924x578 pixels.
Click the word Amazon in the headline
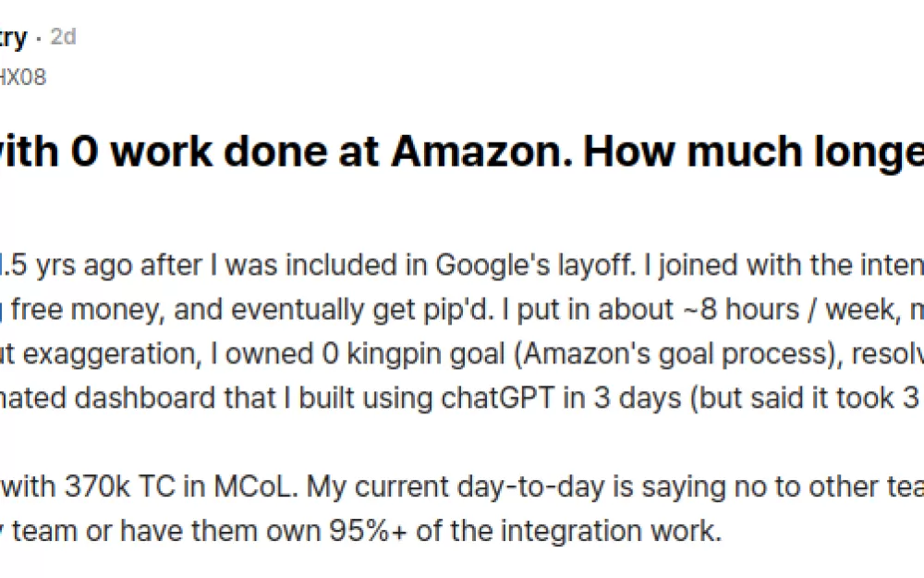click(482, 151)
